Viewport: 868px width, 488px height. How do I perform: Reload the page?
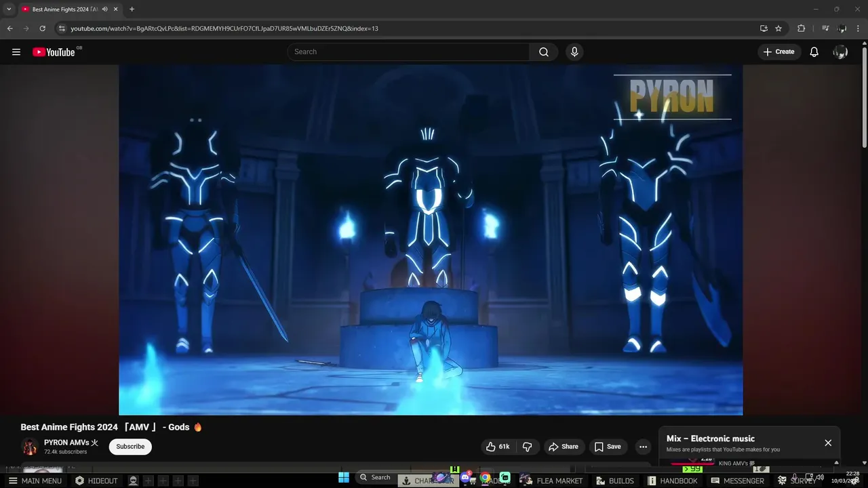click(43, 28)
